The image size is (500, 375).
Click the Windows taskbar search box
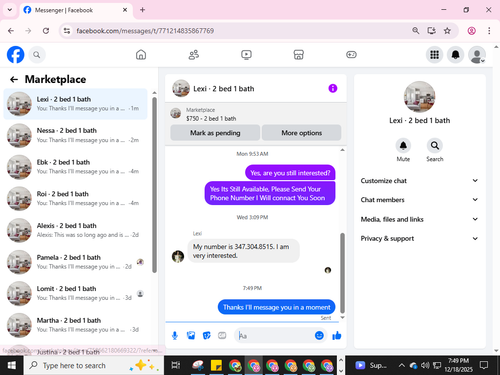pyautogui.click(x=94, y=366)
